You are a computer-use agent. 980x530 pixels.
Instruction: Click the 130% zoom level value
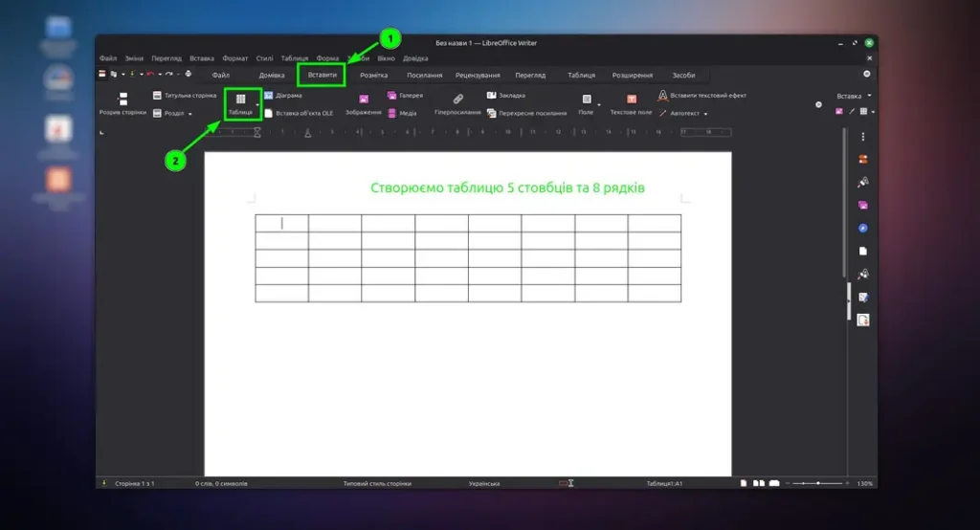(x=865, y=483)
